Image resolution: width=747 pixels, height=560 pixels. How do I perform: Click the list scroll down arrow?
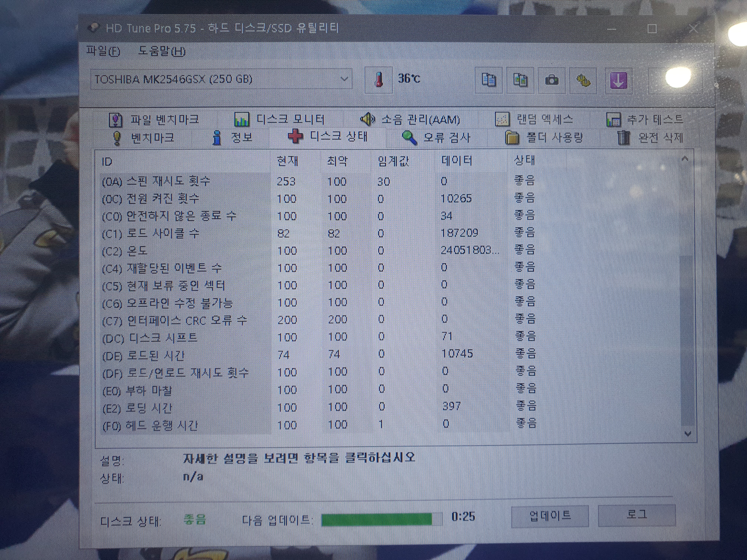[688, 434]
